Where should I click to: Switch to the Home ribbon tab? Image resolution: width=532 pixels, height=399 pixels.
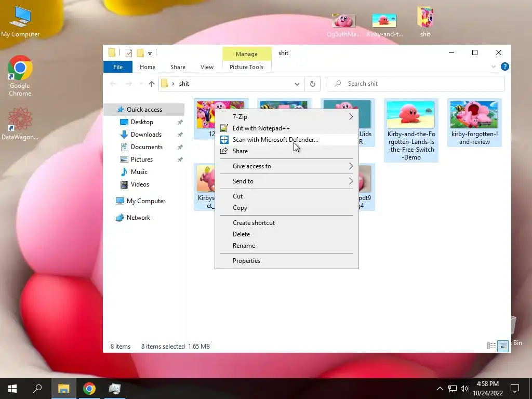click(147, 67)
